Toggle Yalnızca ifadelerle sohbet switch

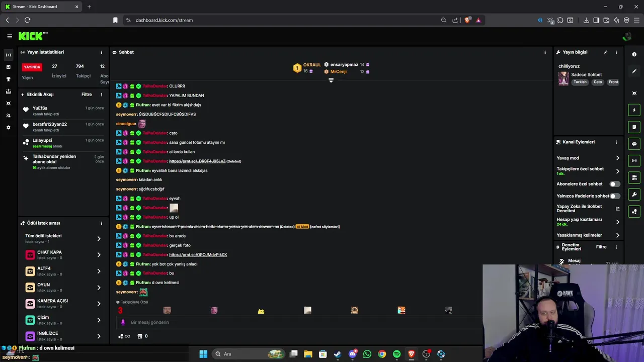615,196
